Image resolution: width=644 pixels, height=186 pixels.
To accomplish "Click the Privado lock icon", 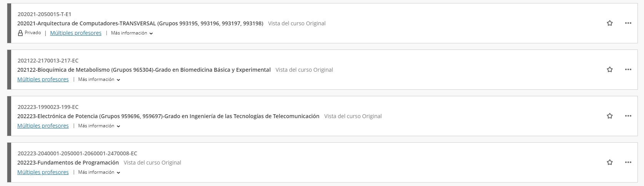I will click(x=20, y=33).
